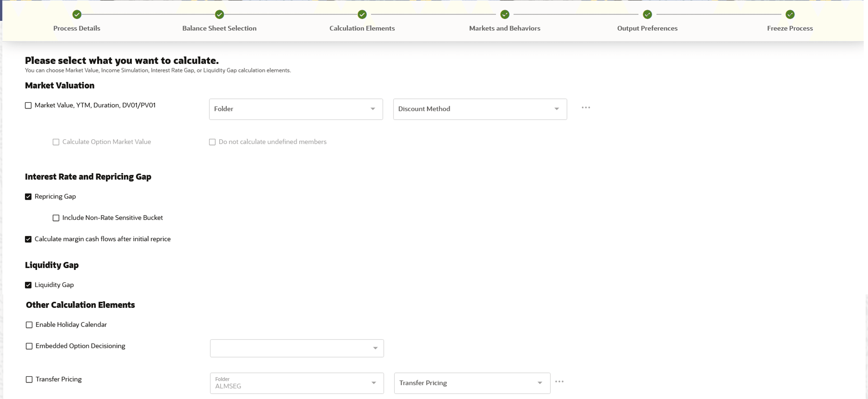Click the Process Details step checkmark icon
This screenshot has width=868, height=399.
point(77,15)
